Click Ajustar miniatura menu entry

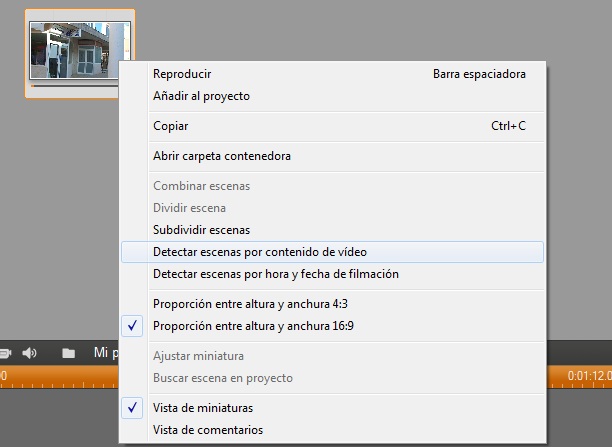coord(198,356)
